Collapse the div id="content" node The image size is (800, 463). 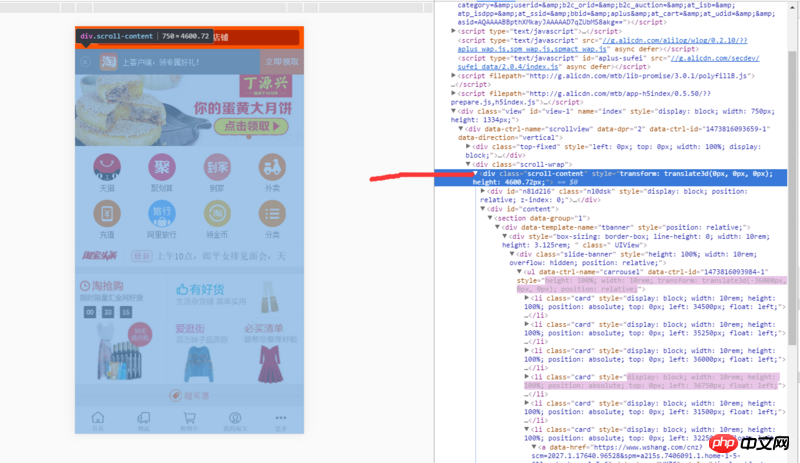(483, 209)
